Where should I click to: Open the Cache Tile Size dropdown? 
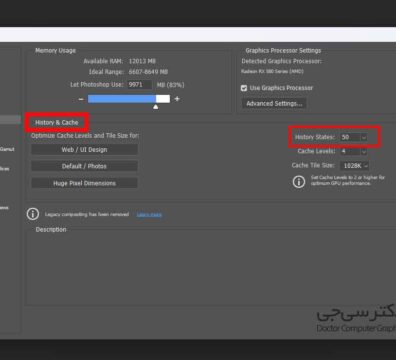355,166
